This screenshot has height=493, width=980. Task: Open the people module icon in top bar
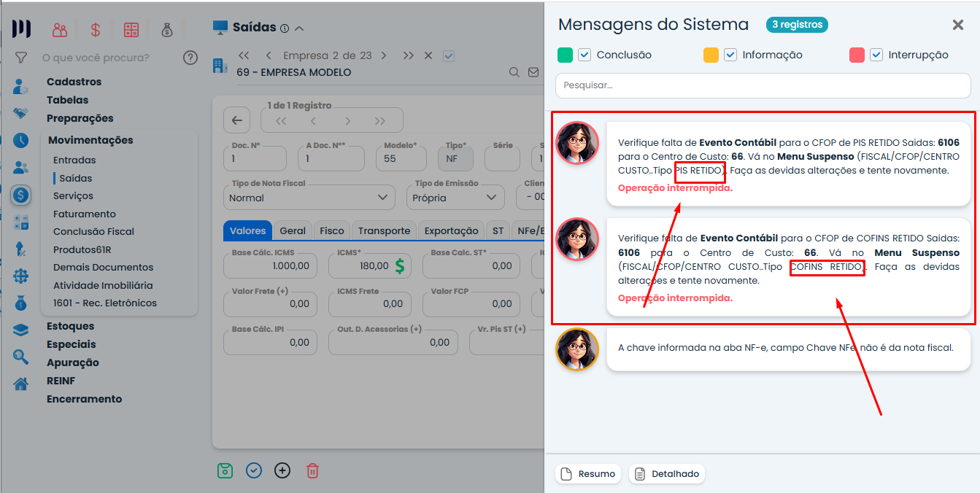[x=60, y=30]
